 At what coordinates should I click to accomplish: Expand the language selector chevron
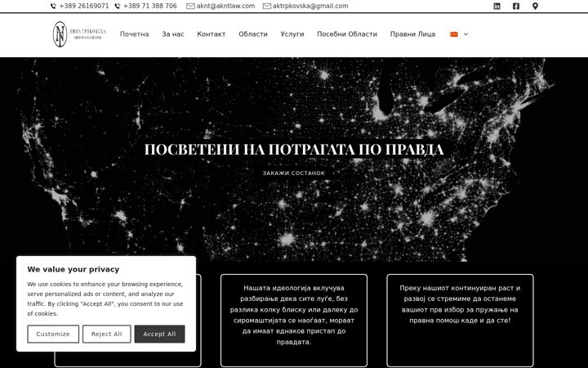(x=465, y=34)
